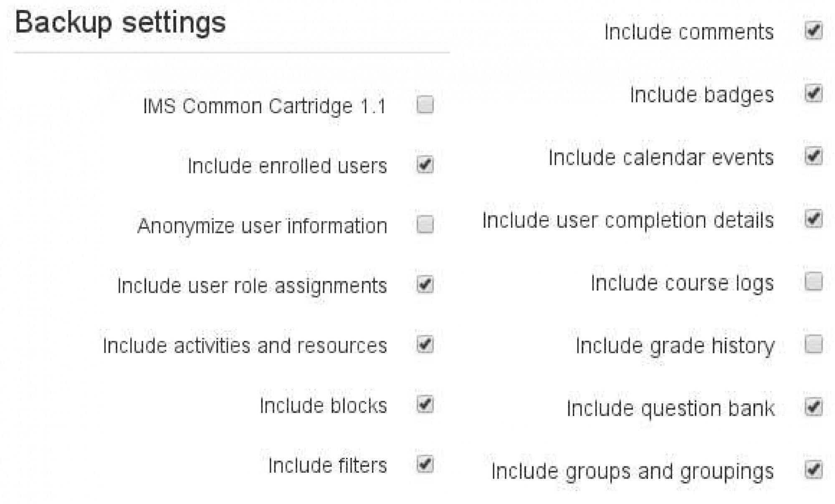Enable the IMS Common Cartridge 1.1 checkbox
835x504 pixels.
425,105
